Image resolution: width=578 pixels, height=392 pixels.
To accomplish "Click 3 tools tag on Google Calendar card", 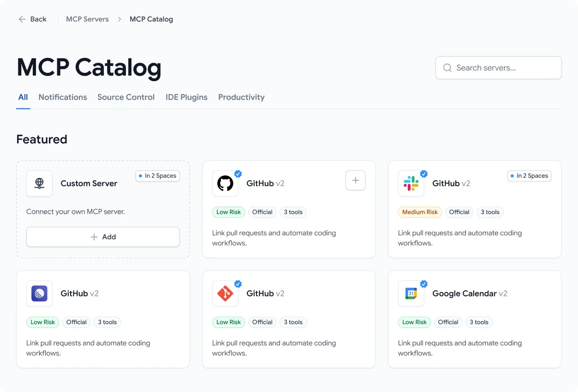I will (479, 322).
